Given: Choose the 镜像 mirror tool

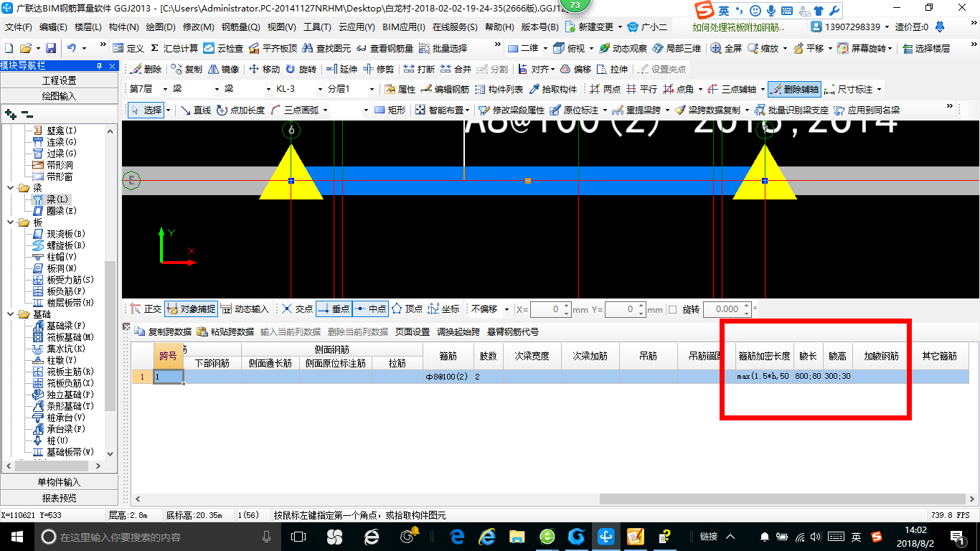Looking at the screenshot, I should [x=224, y=70].
